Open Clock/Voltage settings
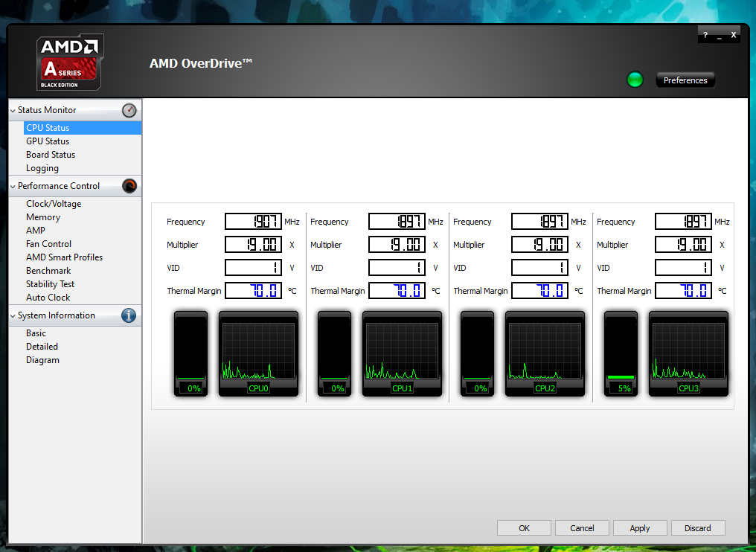The image size is (756, 552). tap(54, 204)
